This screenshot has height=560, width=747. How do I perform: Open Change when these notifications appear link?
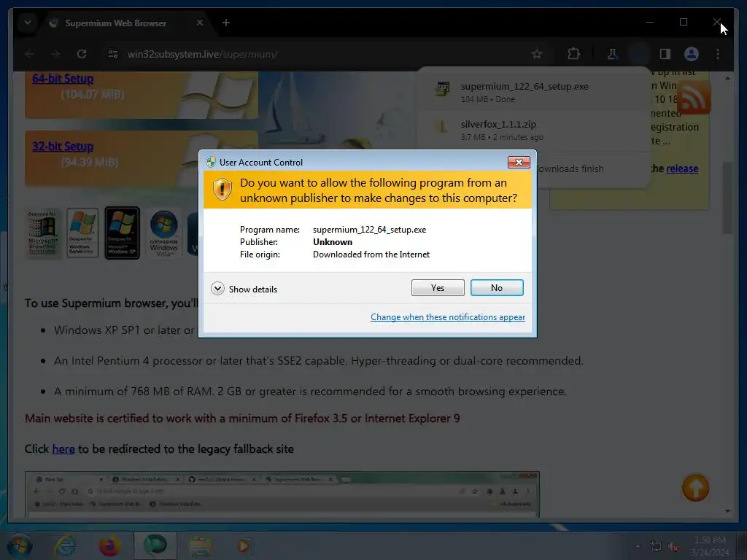(448, 317)
